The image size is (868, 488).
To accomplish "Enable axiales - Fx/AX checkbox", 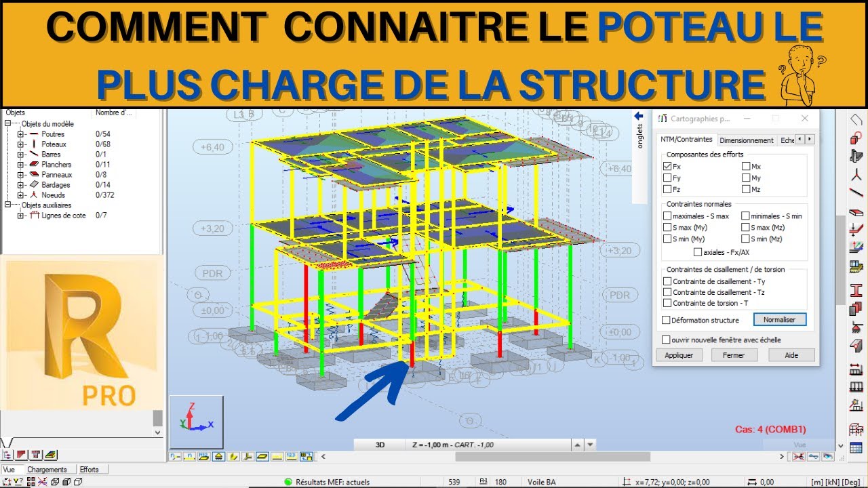I will (698, 252).
